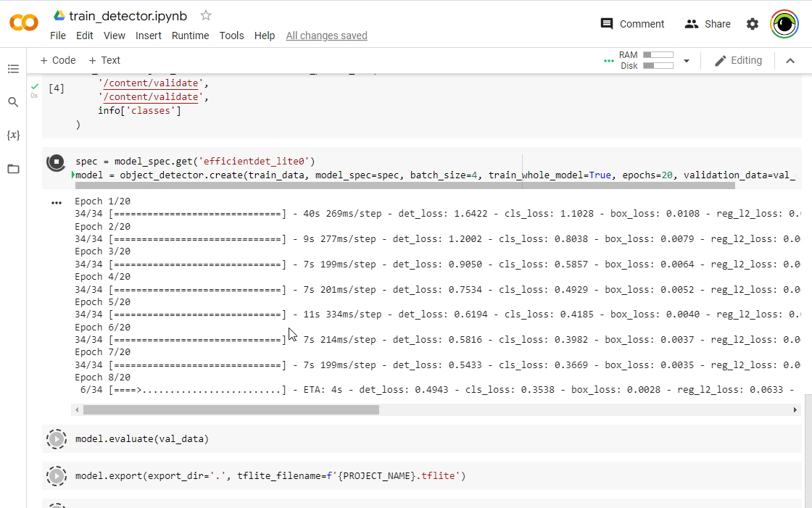The width and height of the screenshot is (812, 508).
Task: Click the Share button
Action: pos(708,24)
